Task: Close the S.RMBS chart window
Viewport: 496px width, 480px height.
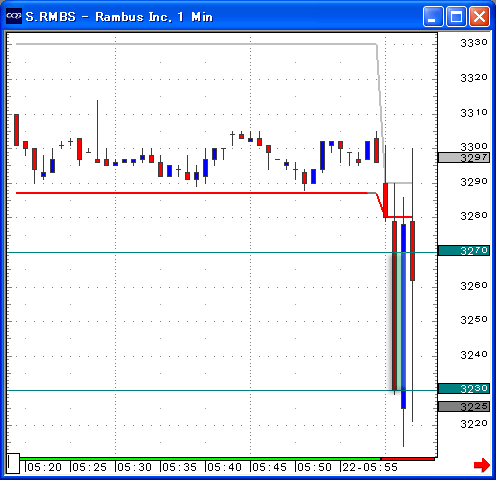Action: (x=479, y=16)
